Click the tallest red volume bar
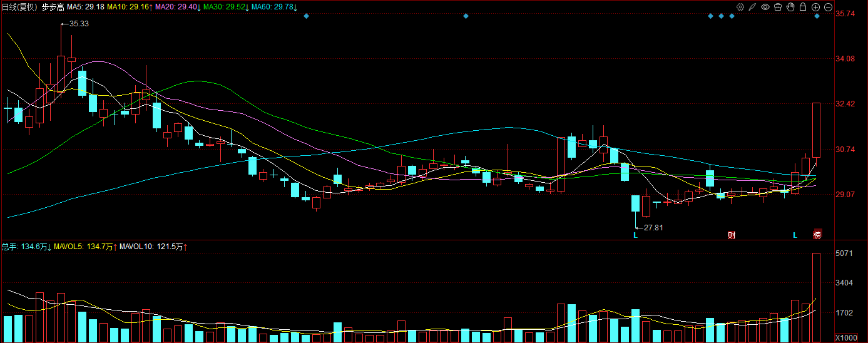 point(816,297)
